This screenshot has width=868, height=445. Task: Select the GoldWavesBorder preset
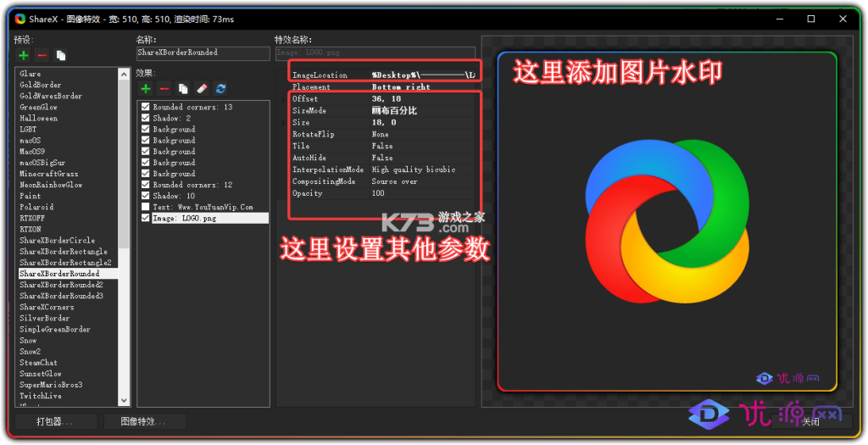pos(51,96)
